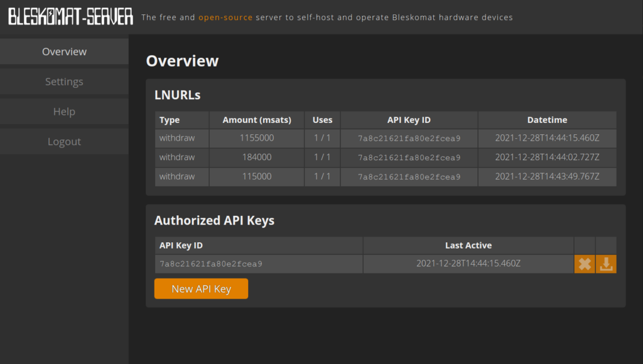Image resolution: width=643 pixels, height=364 pixels.
Task: Select datetime 2021-12-28T14:43:49.767Z cell
Action: [x=547, y=177]
